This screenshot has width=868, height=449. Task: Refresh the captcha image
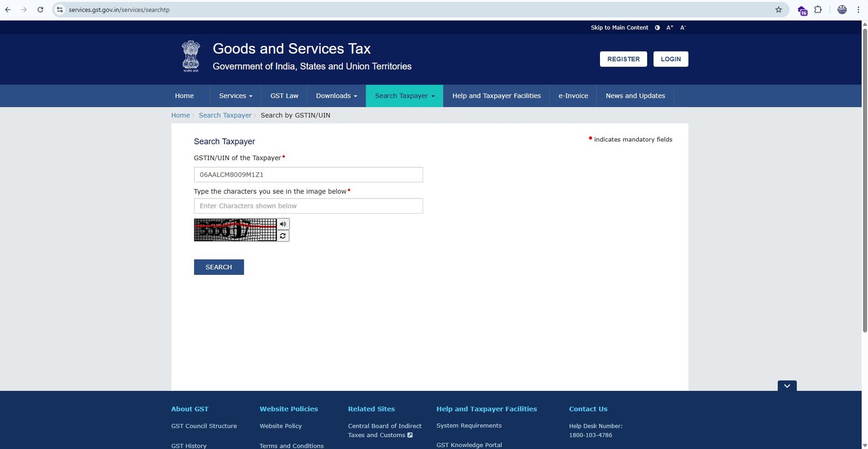tap(283, 236)
